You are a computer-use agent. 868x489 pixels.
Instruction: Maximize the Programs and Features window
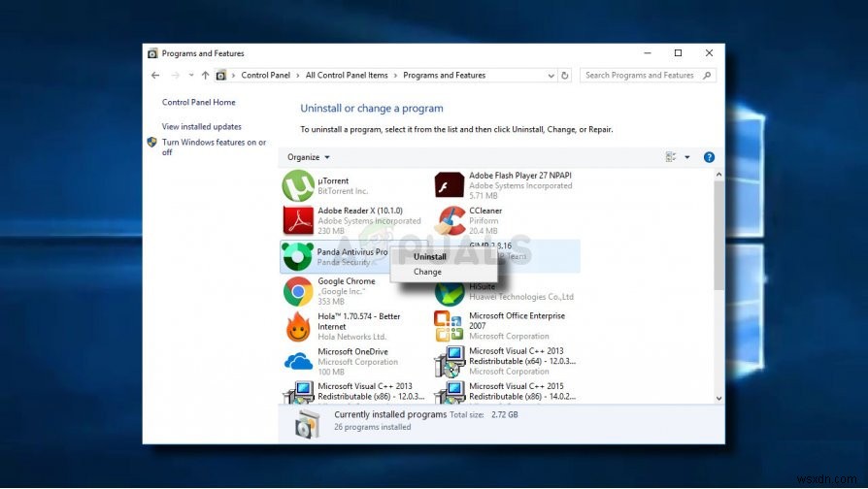pos(678,53)
